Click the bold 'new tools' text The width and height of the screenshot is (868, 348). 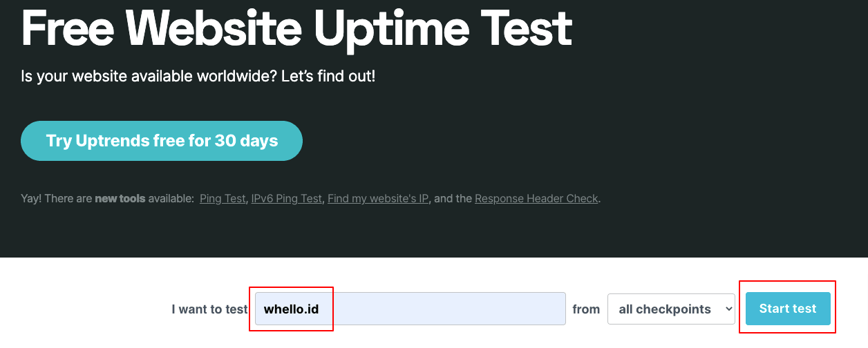click(120, 199)
